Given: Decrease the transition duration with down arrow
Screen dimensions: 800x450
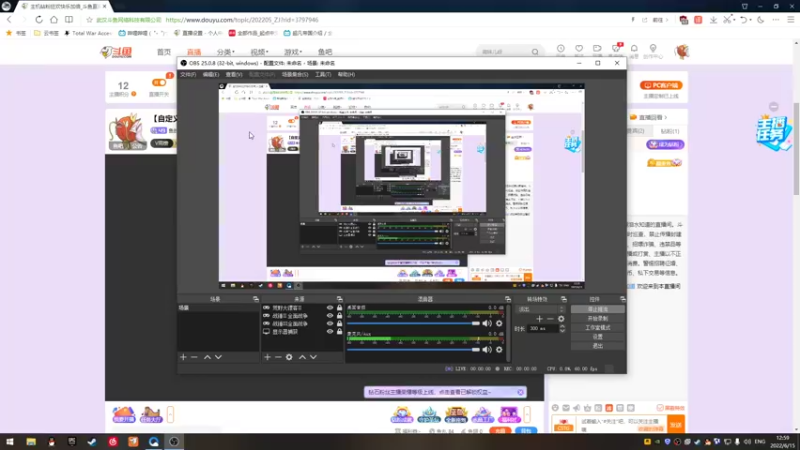Looking at the screenshot, I should [562, 331].
